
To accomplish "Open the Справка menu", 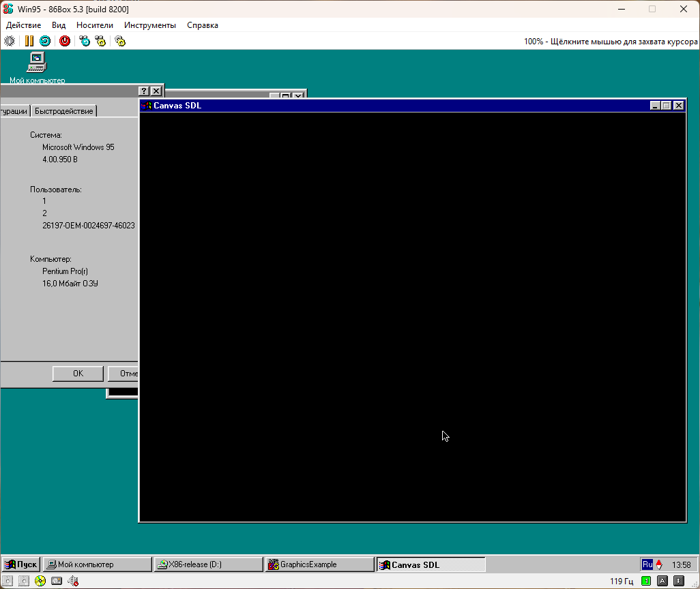I will 202,25.
